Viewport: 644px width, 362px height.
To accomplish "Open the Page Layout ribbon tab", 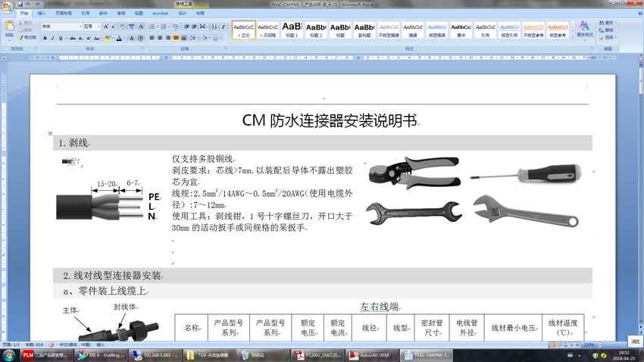I will tap(63, 13).
